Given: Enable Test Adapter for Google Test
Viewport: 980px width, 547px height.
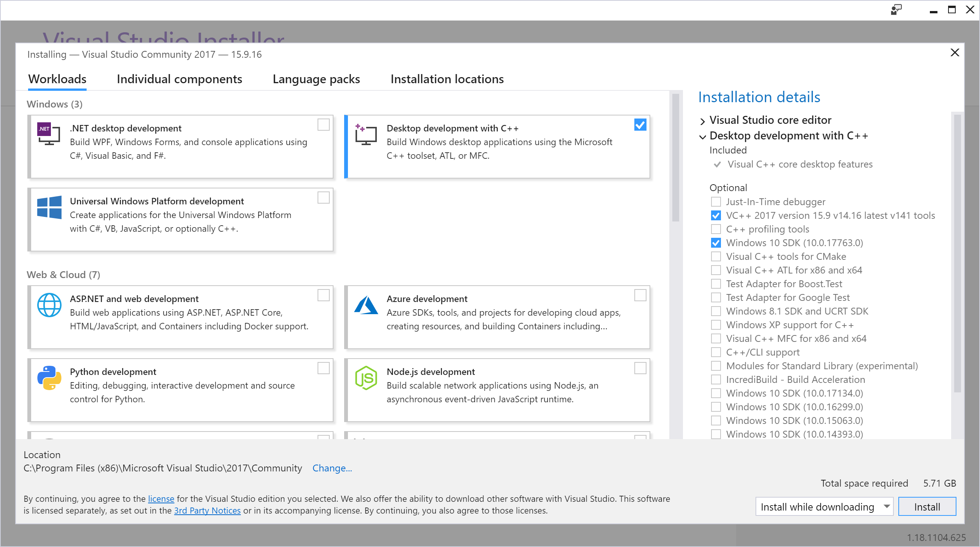Looking at the screenshot, I should pyautogui.click(x=716, y=297).
